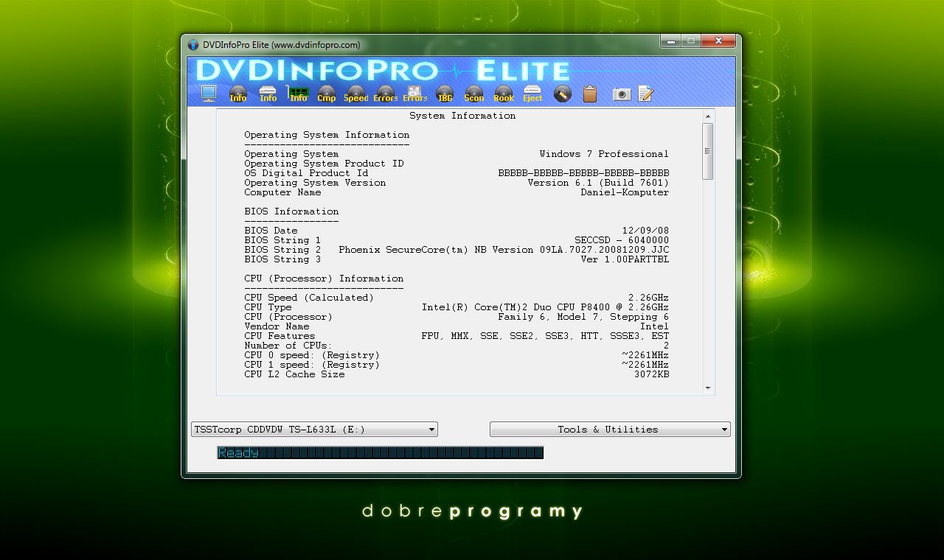944x560 pixels.
Task: Eject the drive tray
Action: point(532,94)
